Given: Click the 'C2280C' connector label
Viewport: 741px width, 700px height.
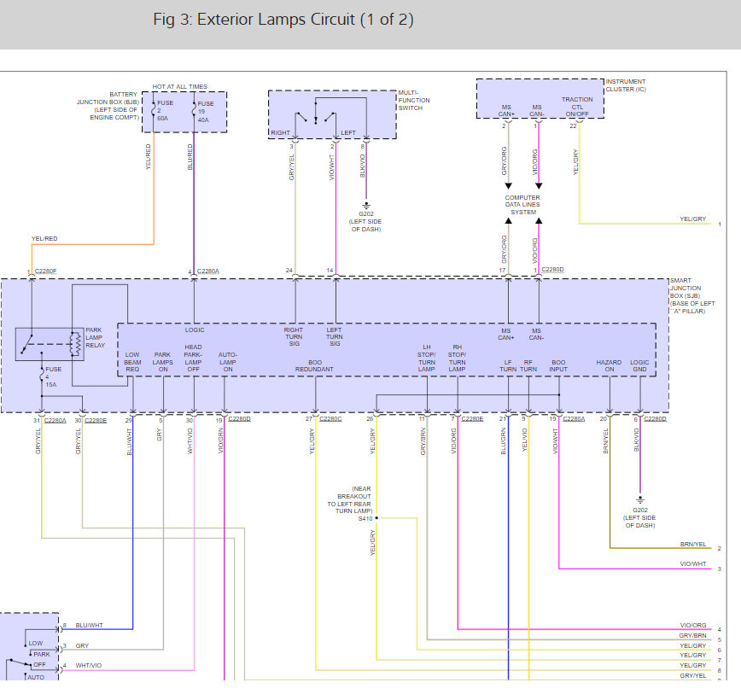Looking at the screenshot, I should click(x=330, y=419).
